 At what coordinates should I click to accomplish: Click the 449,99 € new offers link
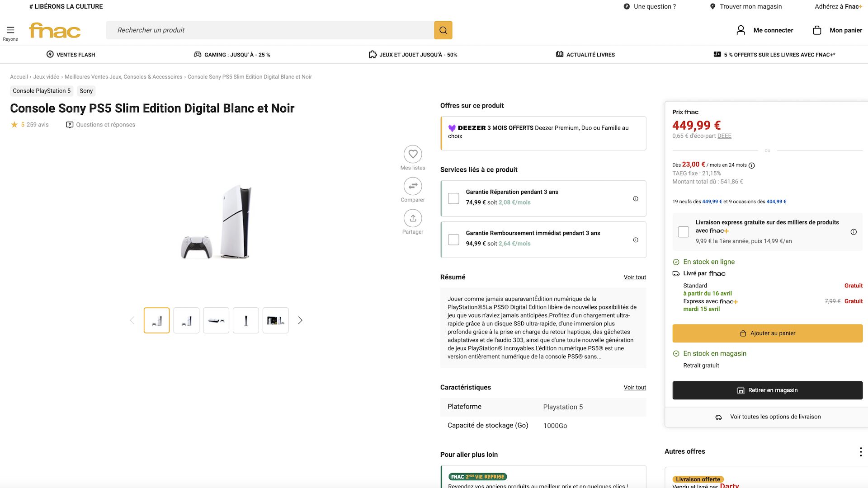712,202
